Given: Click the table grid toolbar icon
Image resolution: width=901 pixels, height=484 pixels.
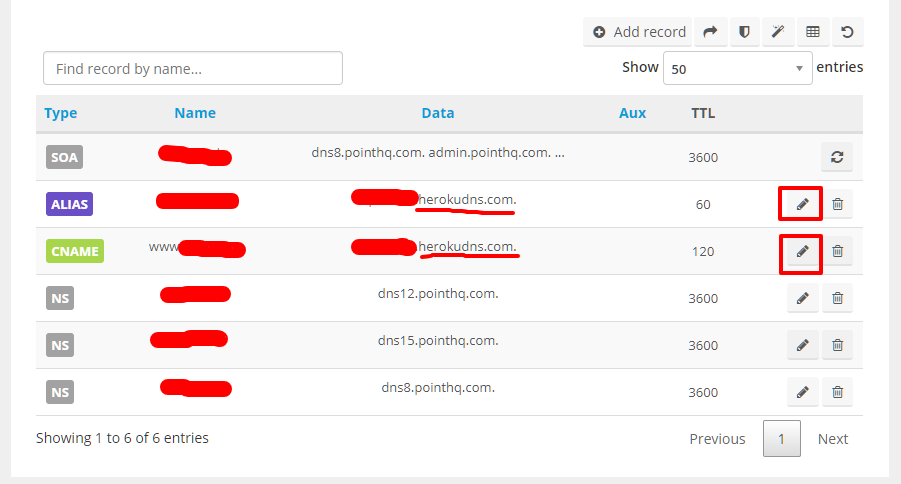Looking at the screenshot, I should [x=813, y=32].
